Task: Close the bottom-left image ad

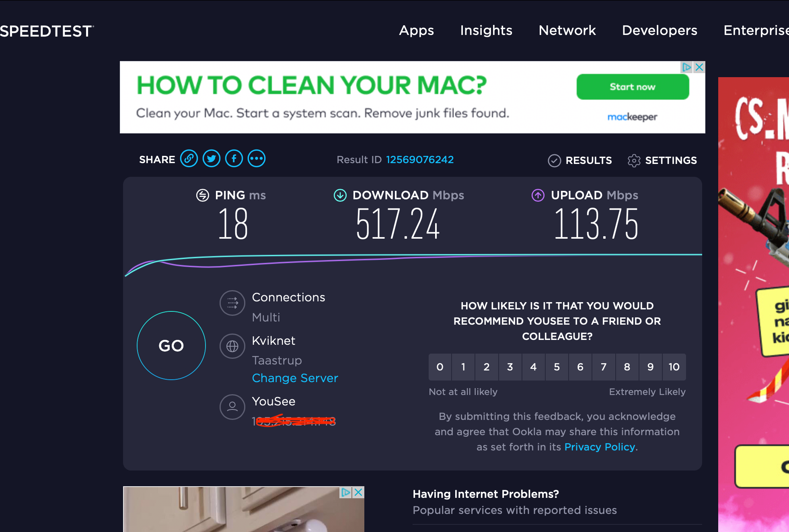Action: pos(358,492)
